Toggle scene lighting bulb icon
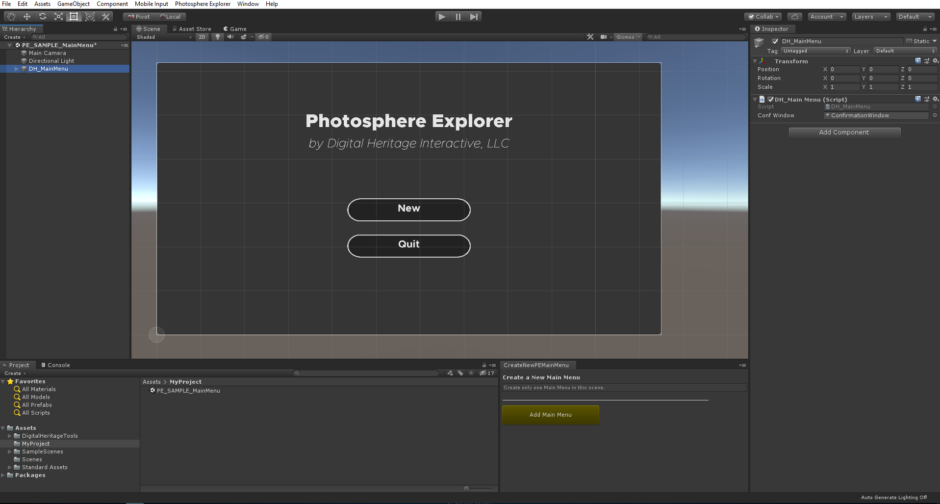This screenshot has height=504, width=940. (x=218, y=37)
